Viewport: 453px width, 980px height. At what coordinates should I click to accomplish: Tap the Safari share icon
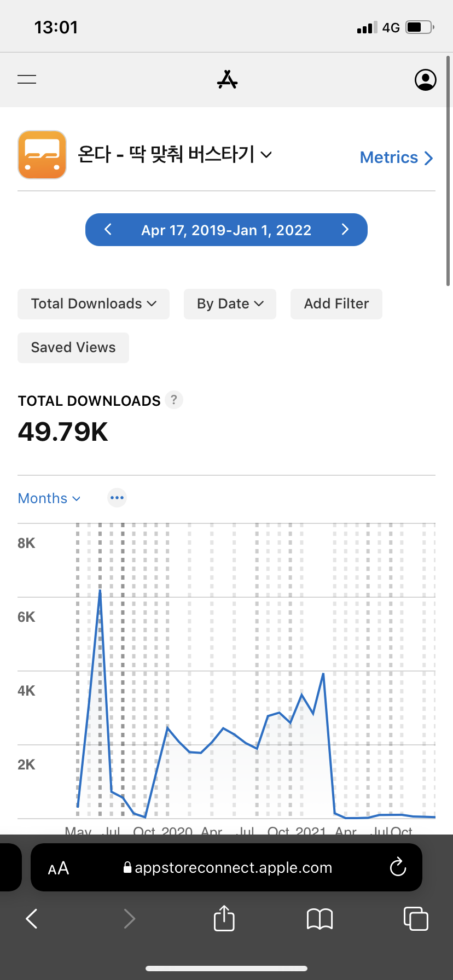pyautogui.click(x=224, y=918)
